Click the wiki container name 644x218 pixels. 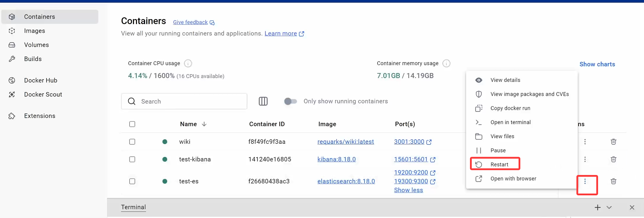[x=185, y=142]
